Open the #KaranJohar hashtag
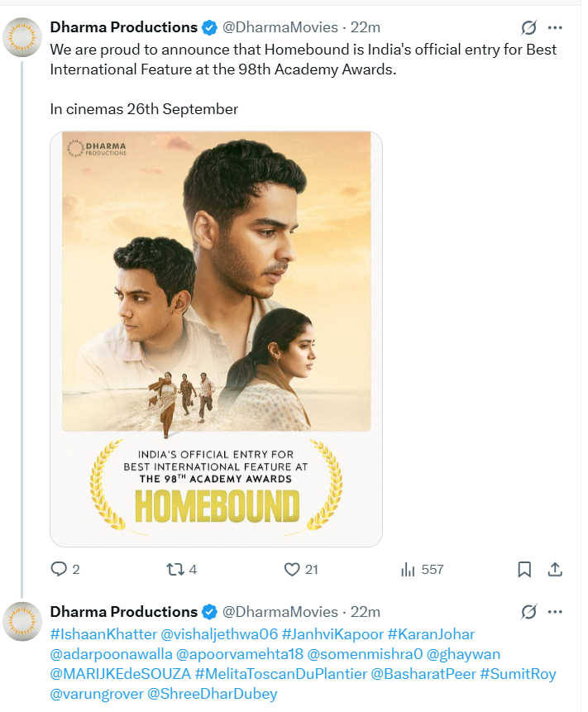The width and height of the screenshot is (588, 712). click(x=431, y=634)
